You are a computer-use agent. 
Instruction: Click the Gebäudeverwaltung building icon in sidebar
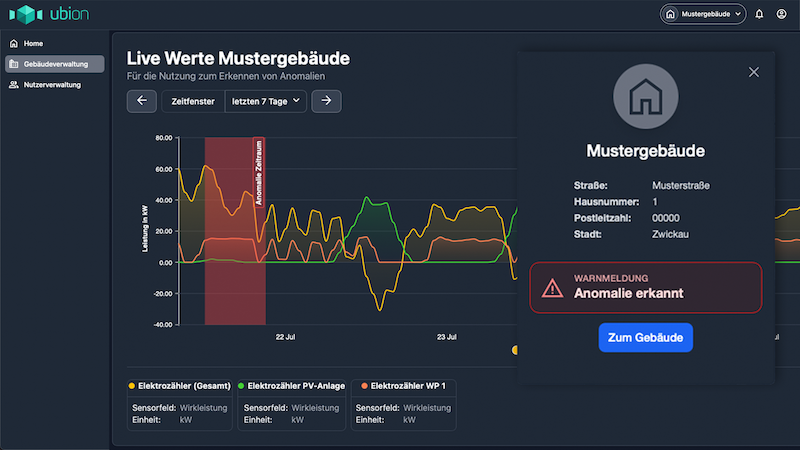pyautogui.click(x=13, y=64)
